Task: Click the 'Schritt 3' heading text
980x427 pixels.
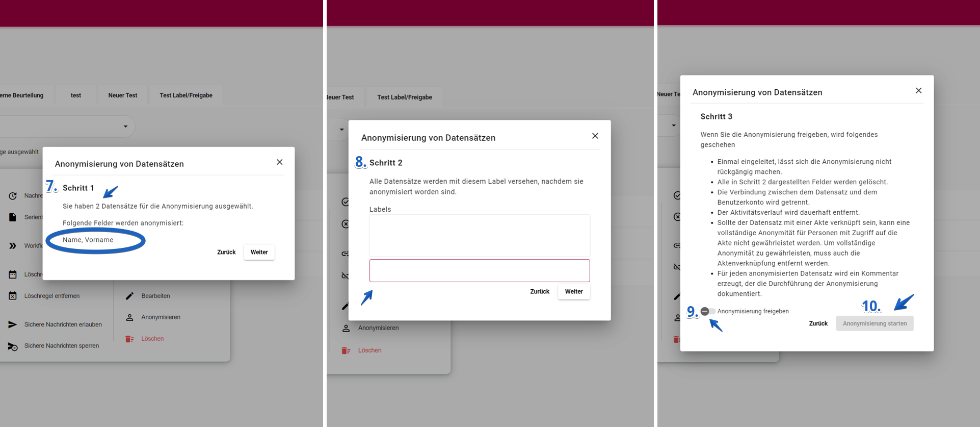Action: (716, 116)
